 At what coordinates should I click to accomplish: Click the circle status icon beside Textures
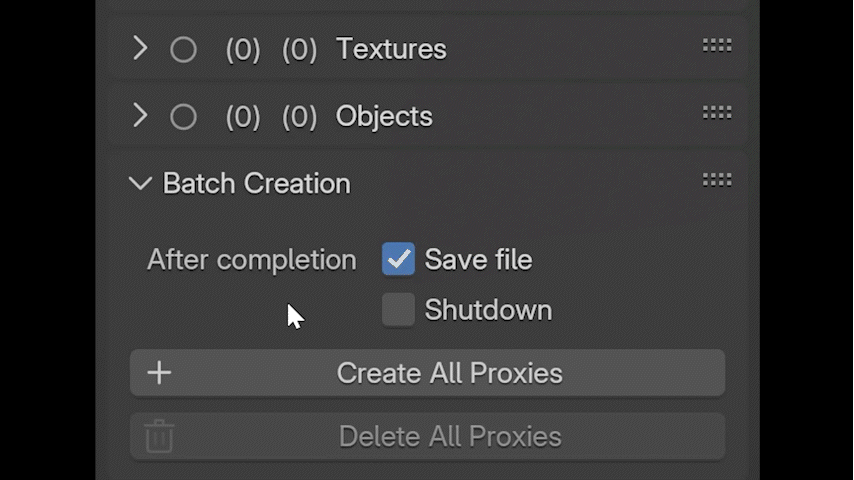point(183,49)
